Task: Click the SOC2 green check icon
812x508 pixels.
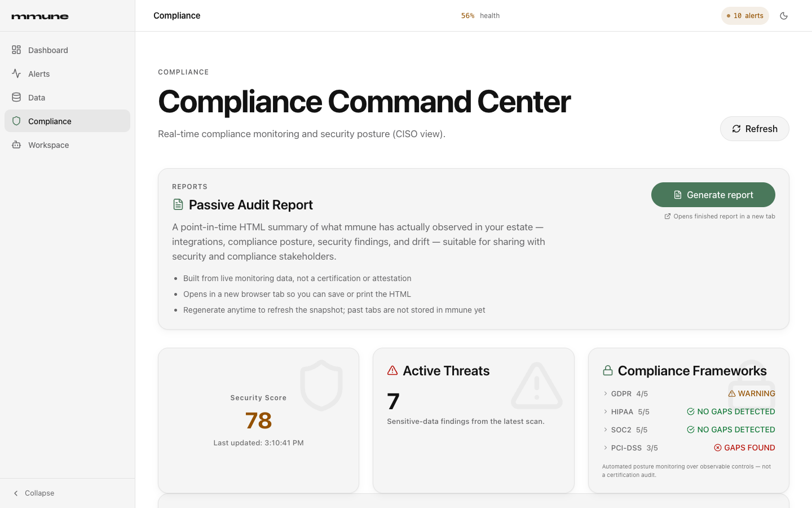Action: point(691,430)
